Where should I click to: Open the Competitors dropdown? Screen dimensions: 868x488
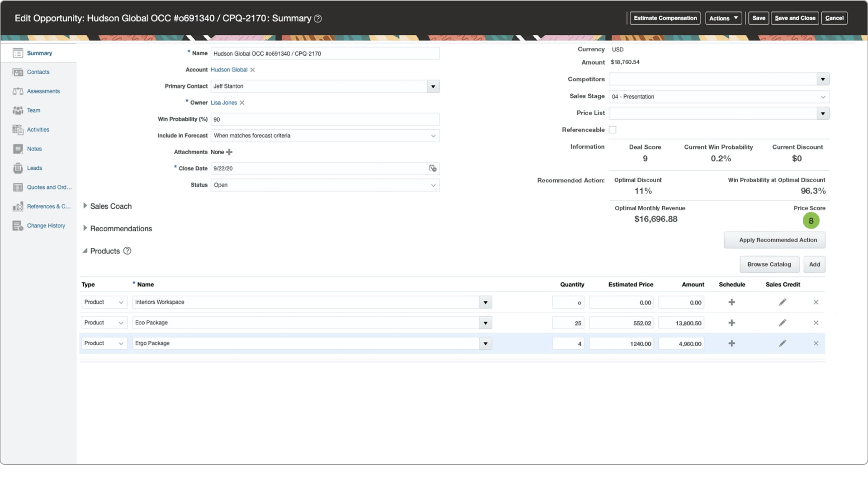click(822, 79)
